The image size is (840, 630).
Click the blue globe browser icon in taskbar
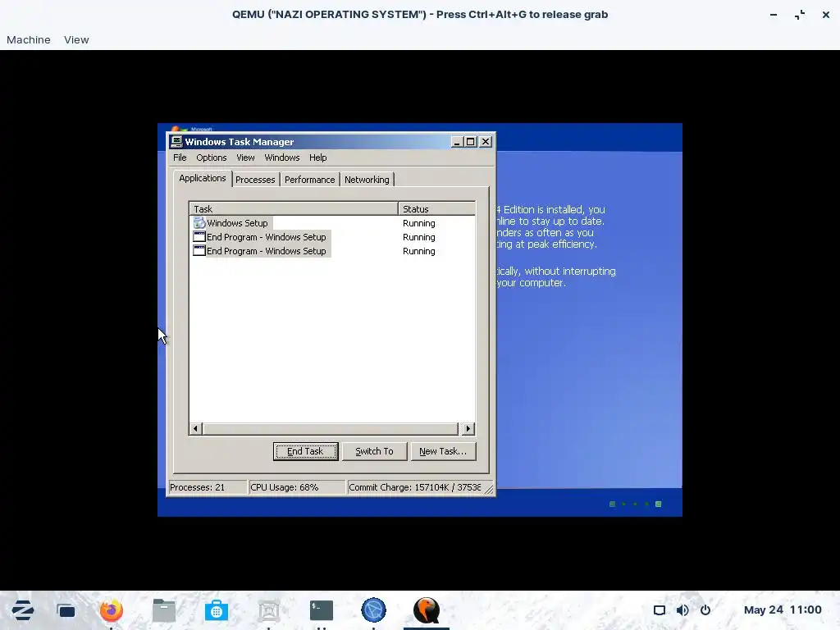tap(373, 610)
